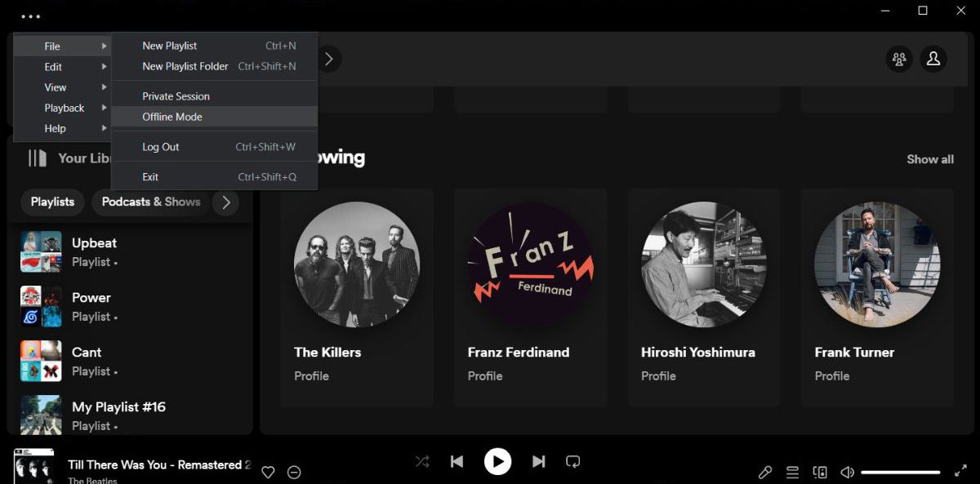Screen dimensions: 980x484
Task: Click the Upbeat playlist cover
Action: pyautogui.click(x=41, y=251)
